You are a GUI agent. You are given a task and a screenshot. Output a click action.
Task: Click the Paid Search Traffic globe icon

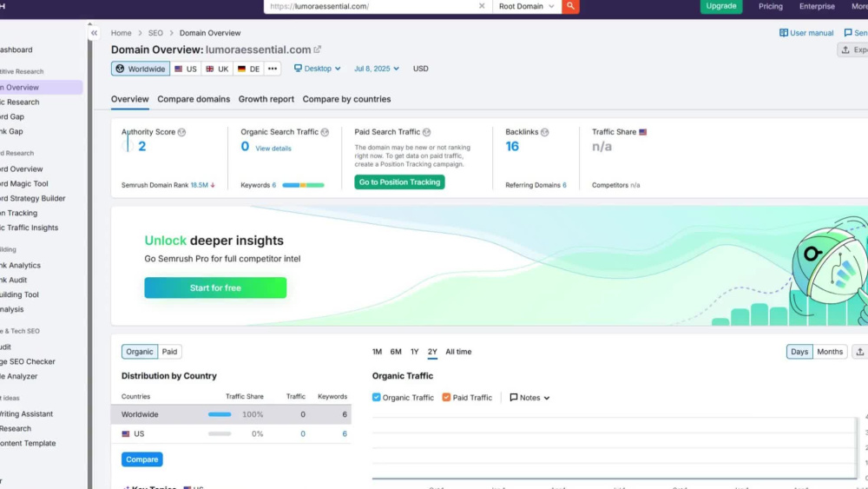(x=426, y=132)
